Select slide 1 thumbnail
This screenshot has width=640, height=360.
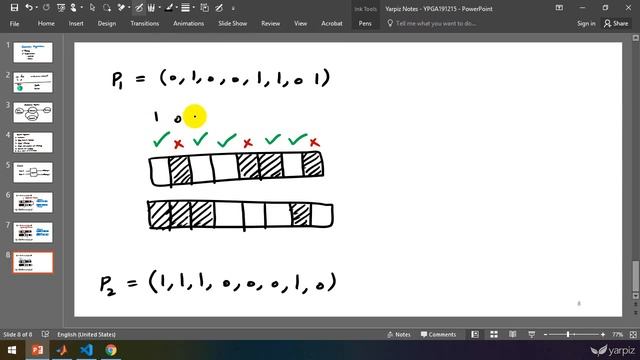[33, 52]
